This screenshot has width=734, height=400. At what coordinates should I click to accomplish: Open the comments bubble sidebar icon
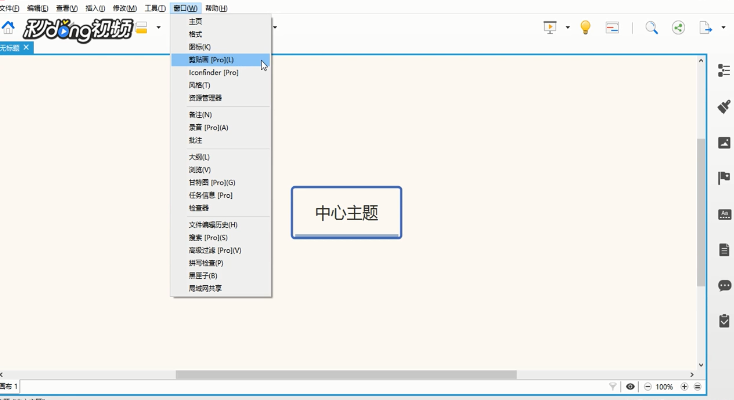point(724,285)
